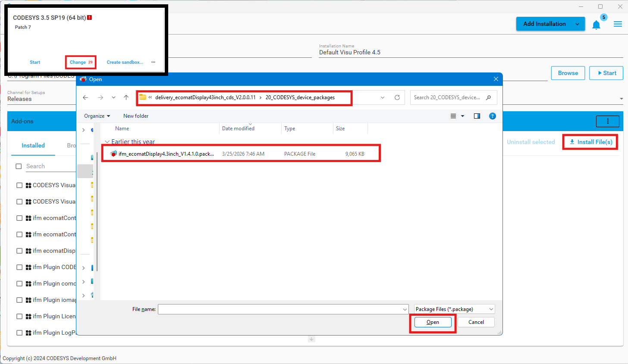This screenshot has height=364, width=628.
Task: Toggle the preview pane icon
Action: click(x=477, y=116)
